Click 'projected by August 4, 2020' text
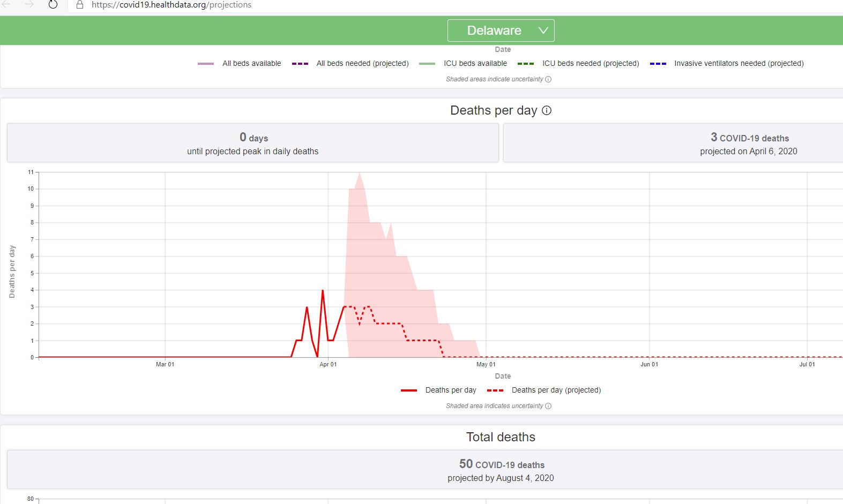This screenshot has height=504, width=843. pos(501,478)
